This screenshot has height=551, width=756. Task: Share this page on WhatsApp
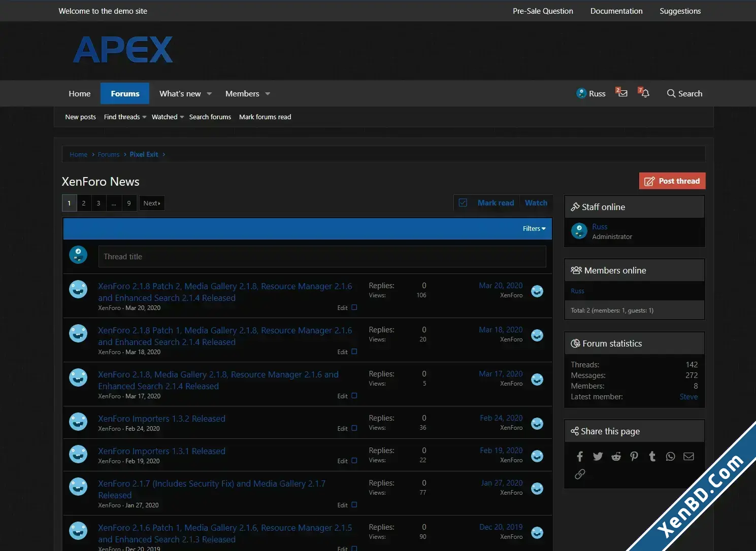click(671, 457)
